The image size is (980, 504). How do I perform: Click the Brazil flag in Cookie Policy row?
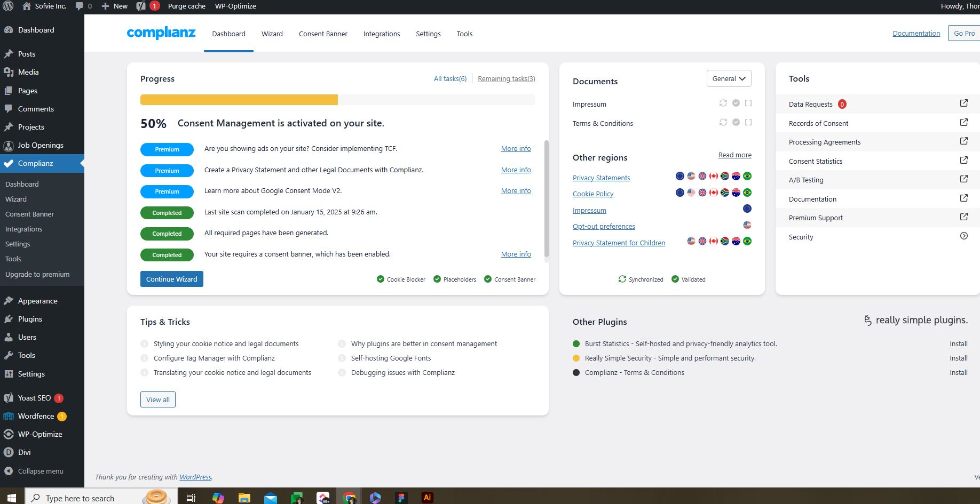pyautogui.click(x=747, y=193)
